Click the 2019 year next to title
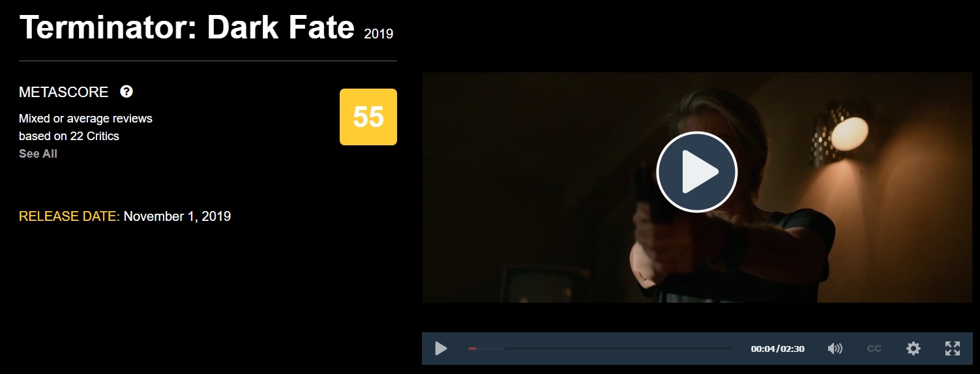 click(x=379, y=33)
